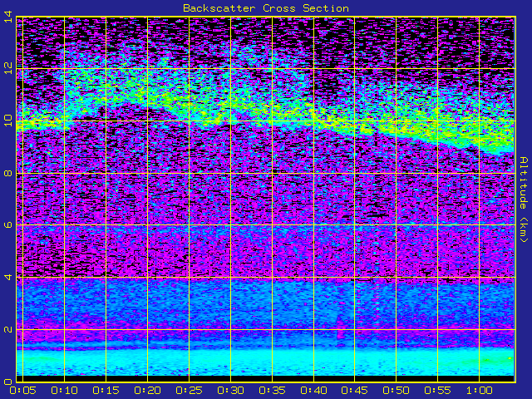
Task: Click the 0:05 time axis label
Action: tap(22, 391)
